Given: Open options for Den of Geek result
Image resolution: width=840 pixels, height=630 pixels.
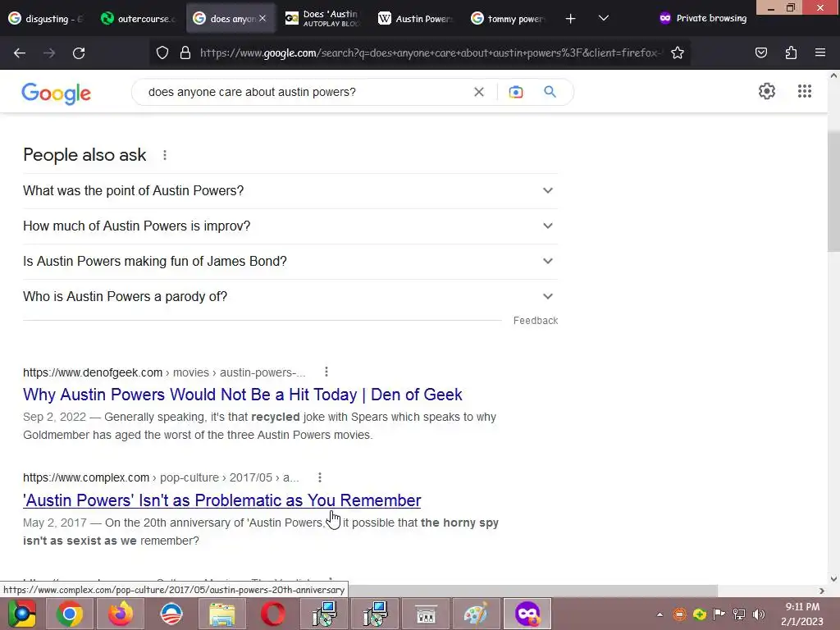Looking at the screenshot, I should point(326,372).
